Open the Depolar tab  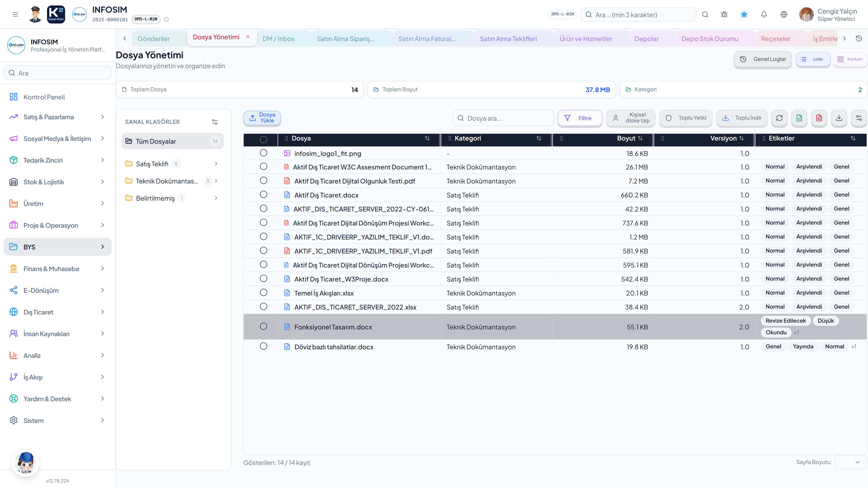[646, 39]
